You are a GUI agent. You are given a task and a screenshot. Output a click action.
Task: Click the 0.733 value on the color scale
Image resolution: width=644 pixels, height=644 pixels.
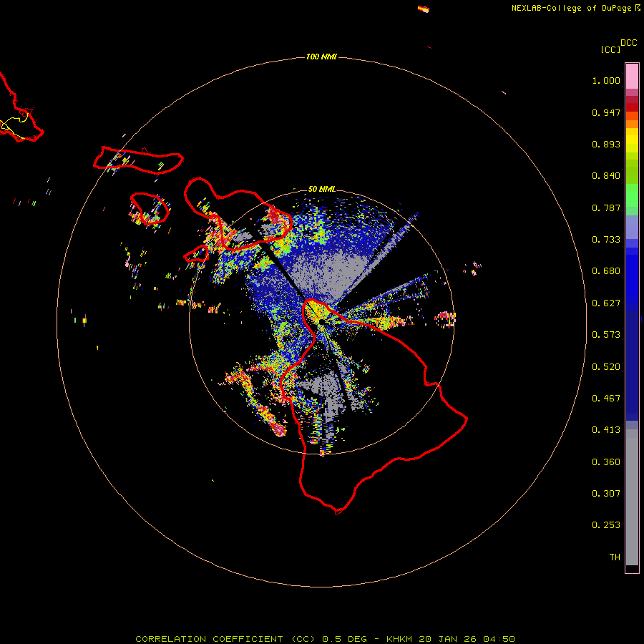(x=606, y=240)
